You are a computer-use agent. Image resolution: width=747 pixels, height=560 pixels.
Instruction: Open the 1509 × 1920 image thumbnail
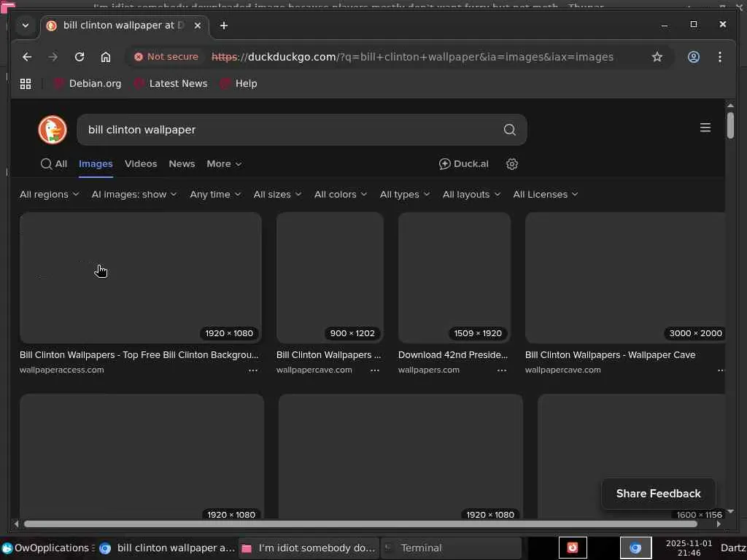(454, 278)
